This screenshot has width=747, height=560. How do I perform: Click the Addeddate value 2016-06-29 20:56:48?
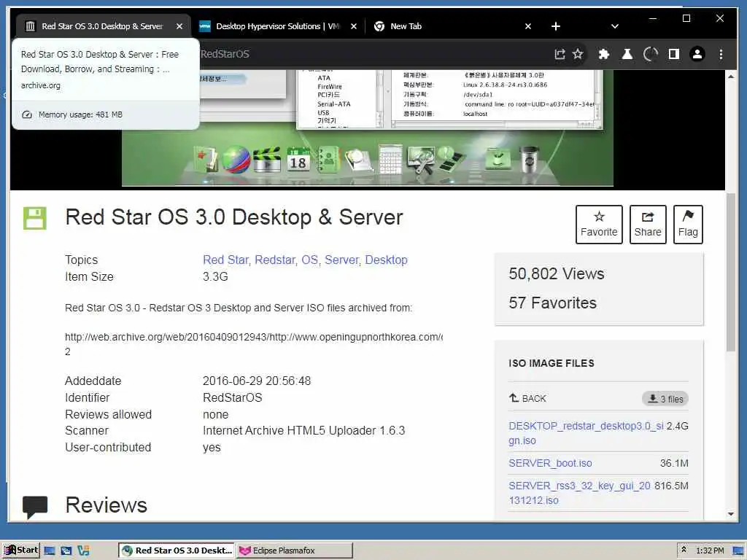[257, 381]
